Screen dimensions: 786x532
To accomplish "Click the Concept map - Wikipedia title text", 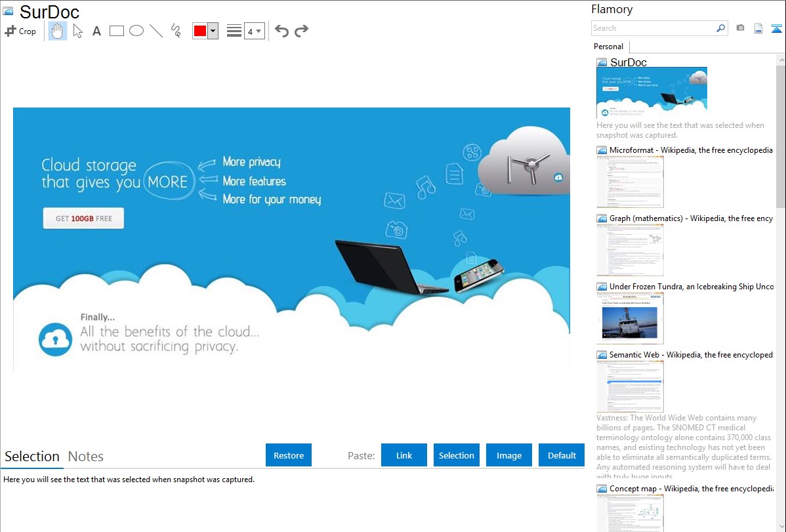I will (692, 488).
